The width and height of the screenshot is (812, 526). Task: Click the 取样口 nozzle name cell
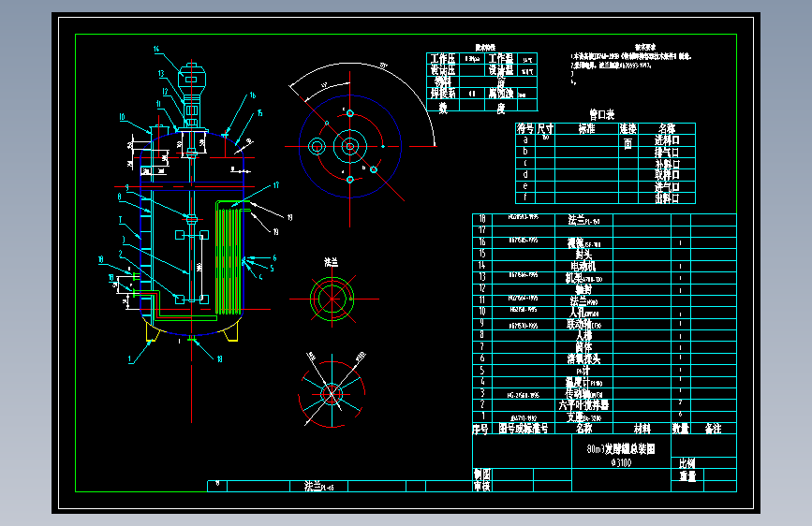[x=667, y=175]
